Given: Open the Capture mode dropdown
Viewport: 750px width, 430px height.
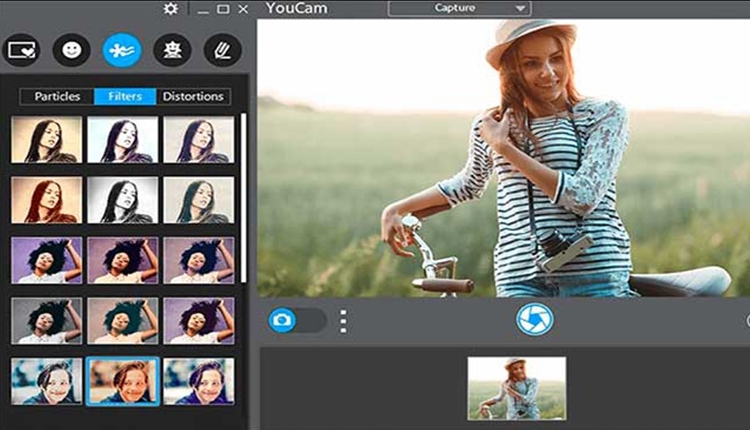Looking at the screenshot, I should click(x=459, y=8).
